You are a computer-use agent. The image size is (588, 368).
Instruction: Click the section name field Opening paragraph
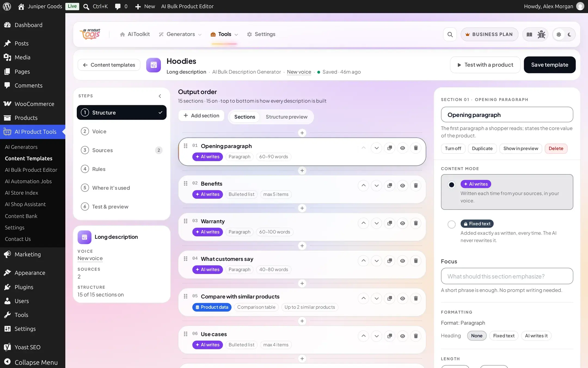[507, 115]
